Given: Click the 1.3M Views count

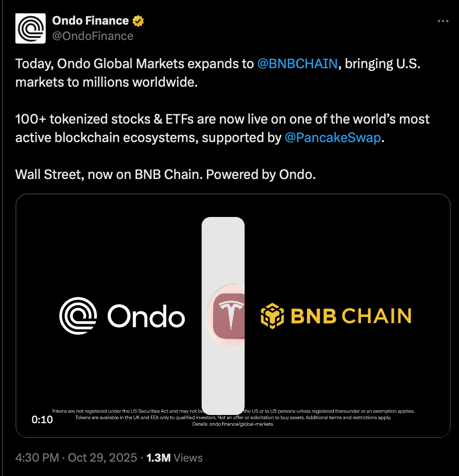Looking at the screenshot, I should click(175, 458).
